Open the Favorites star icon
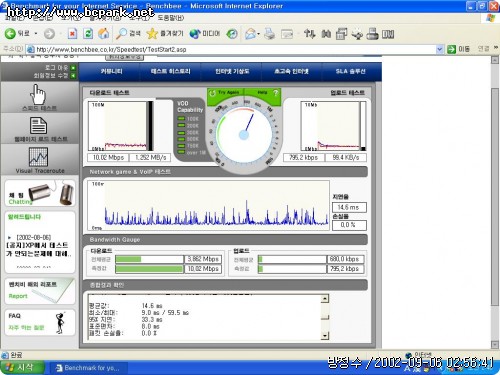500x375 pixels. pyautogui.click(x=152, y=33)
